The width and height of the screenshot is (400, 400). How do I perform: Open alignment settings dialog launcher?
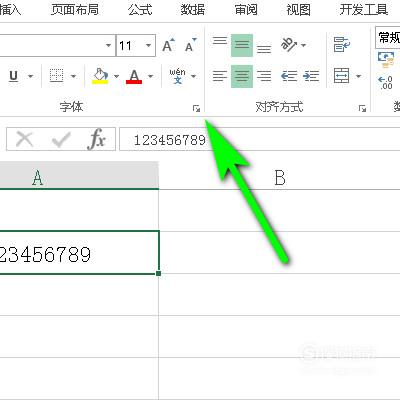point(362,108)
